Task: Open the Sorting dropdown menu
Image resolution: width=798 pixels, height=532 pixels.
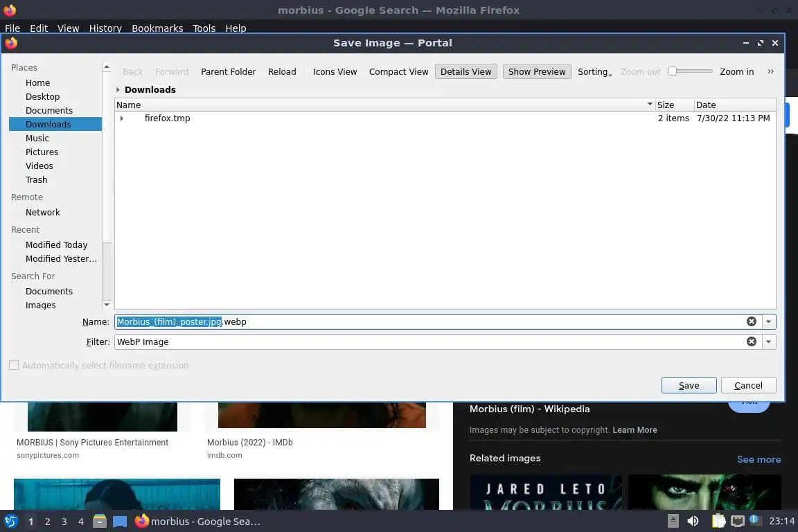Action: [x=594, y=72]
